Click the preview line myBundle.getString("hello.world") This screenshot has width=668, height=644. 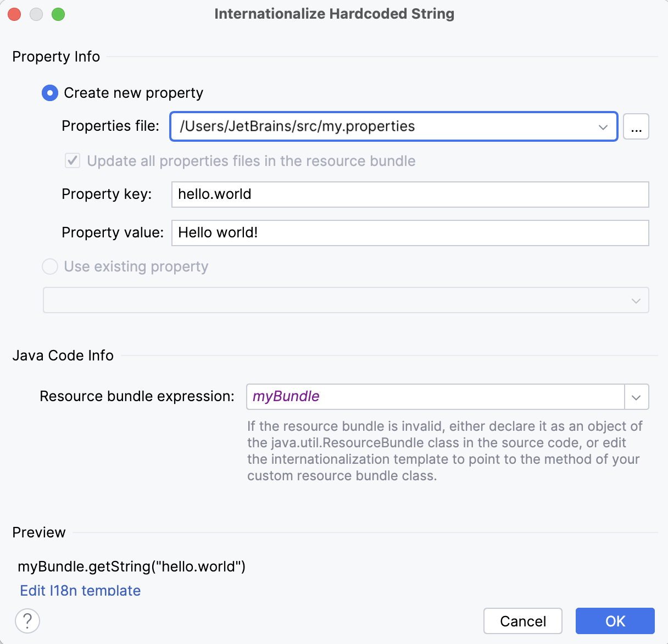(132, 567)
